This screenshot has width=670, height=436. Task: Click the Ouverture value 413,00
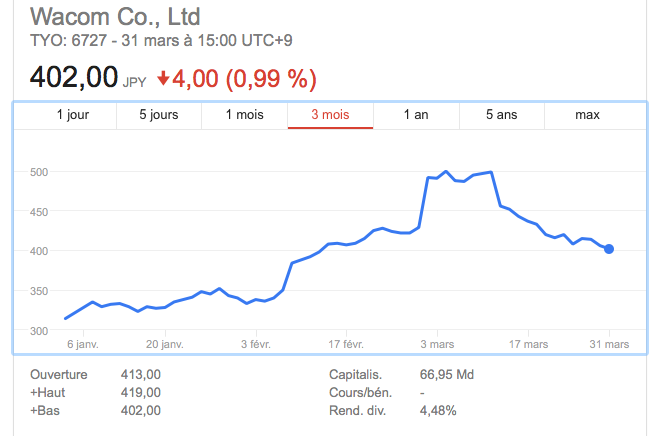coord(141,374)
